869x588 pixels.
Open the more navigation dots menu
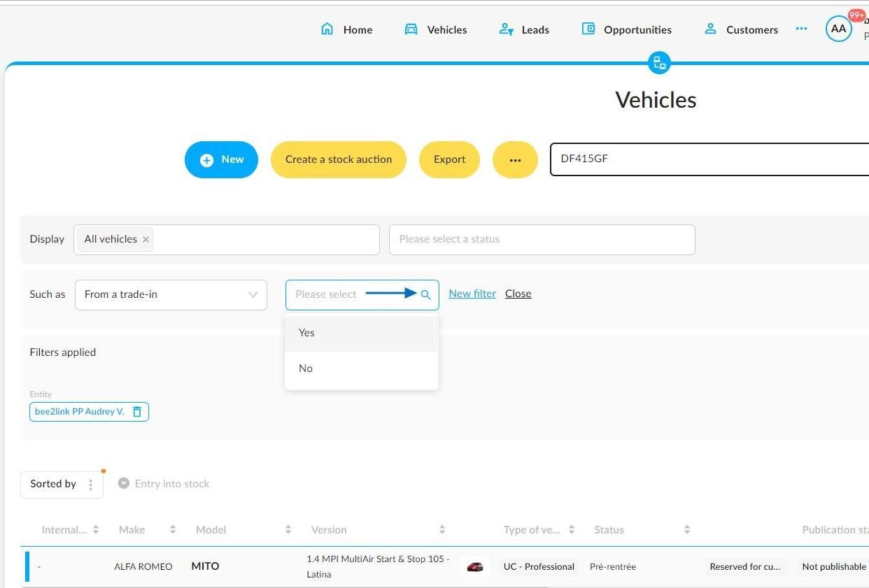[x=801, y=29]
